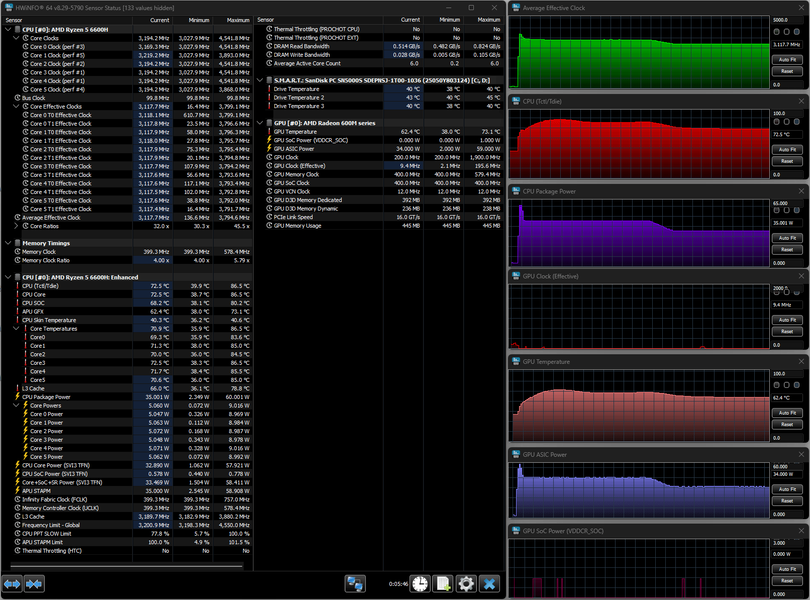Image resolution: width=810 pixels, height=600 pixels.
Task: Click the shrink columns inward-arrows icon
Action: (x=34, y=584)
